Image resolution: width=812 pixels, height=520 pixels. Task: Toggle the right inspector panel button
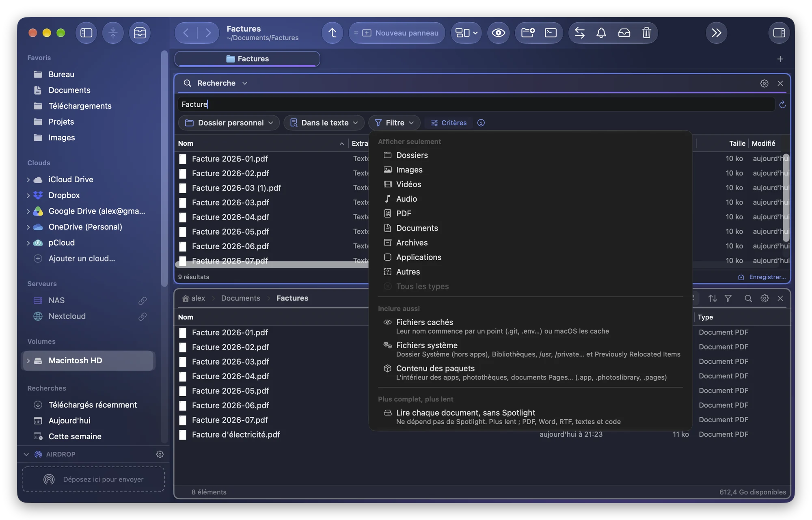[779, 33]
